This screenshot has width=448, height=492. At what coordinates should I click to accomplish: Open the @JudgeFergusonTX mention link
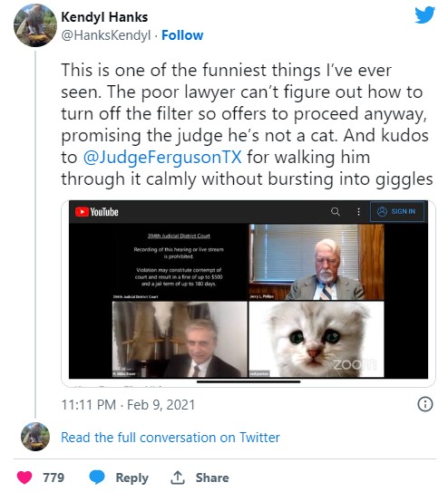(162, 157)
